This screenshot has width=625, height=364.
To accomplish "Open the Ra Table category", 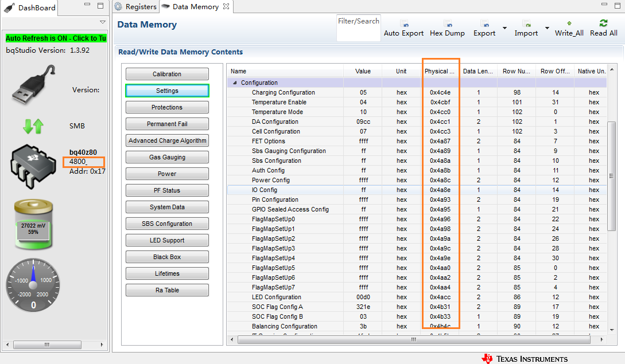I will point(167,290).
